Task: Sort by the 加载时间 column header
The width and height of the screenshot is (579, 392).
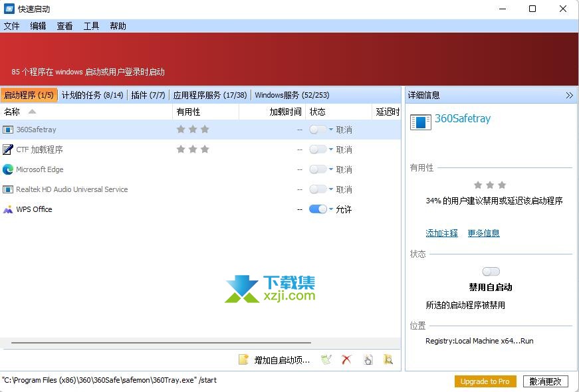Action: pyautogui.click(x=272, y=112)
